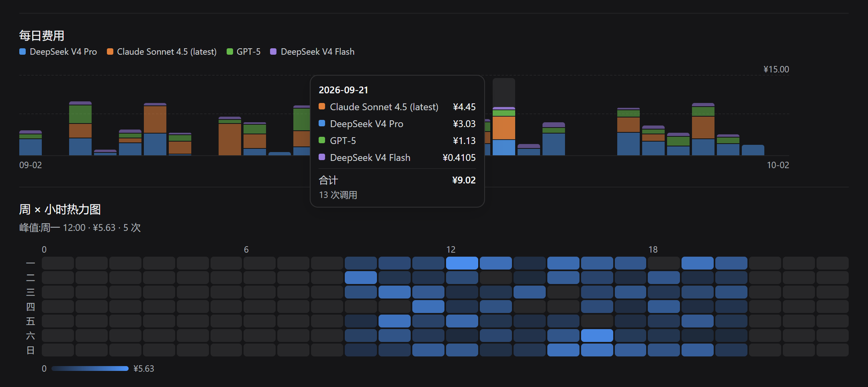
Task: Select the heatmap cell for 周二 at 9:00
Action: 361,278
